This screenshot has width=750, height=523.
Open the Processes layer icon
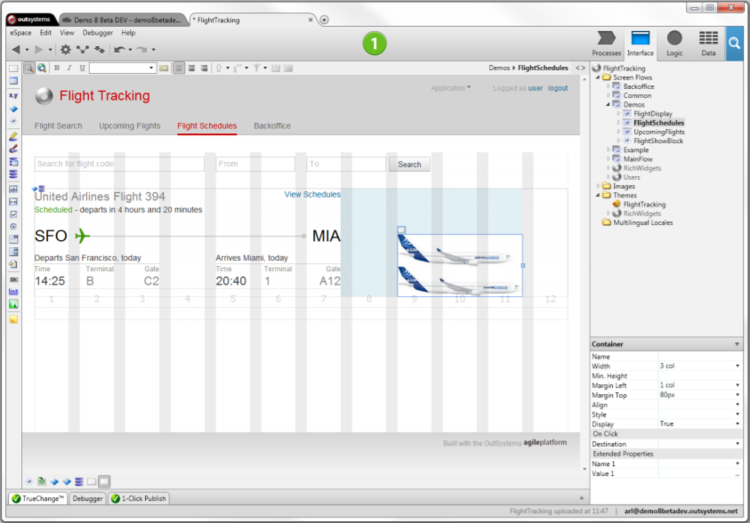[x=606, y=44]
